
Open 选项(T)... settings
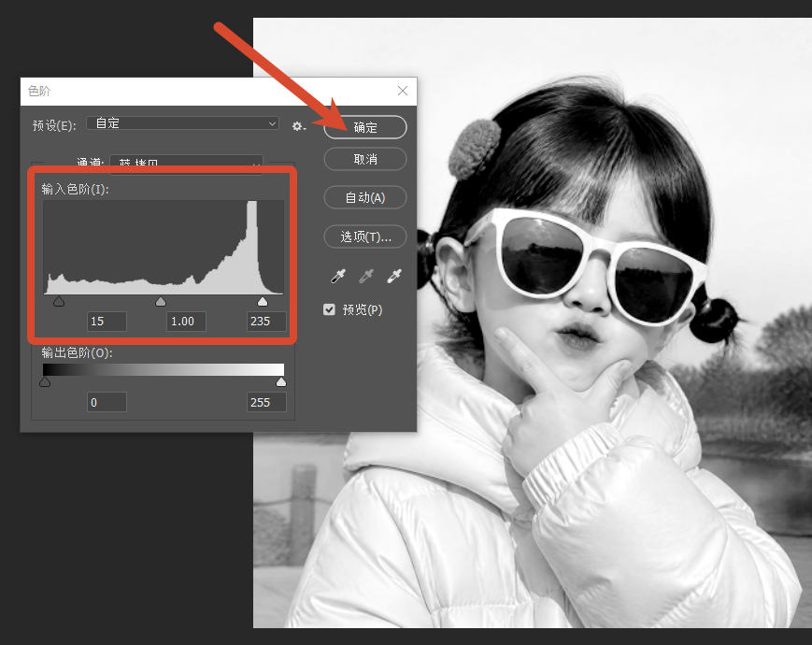pyautogui.click(x=365, y=236)
